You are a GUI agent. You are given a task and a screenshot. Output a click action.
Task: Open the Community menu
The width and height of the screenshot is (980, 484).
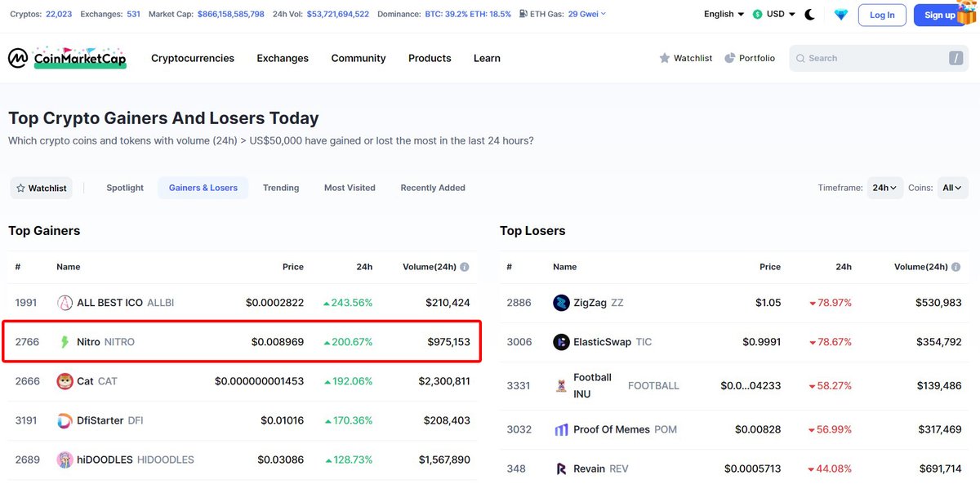pos(359,58)
